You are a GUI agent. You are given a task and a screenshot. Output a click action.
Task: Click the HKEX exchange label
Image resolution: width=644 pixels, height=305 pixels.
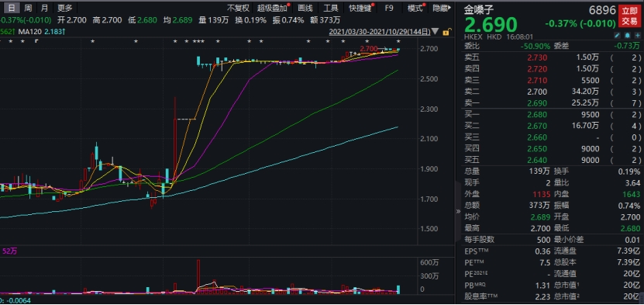tap(474, 36)
